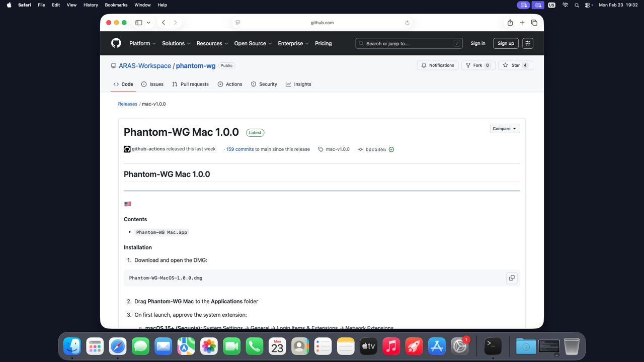This screenshot has width=644, height=362.
Task: Focus the Search or jump to field
Action: [409, 43]
